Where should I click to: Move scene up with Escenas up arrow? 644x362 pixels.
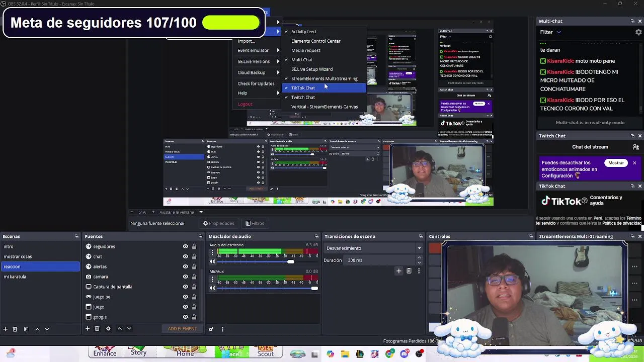coord(37,329)
